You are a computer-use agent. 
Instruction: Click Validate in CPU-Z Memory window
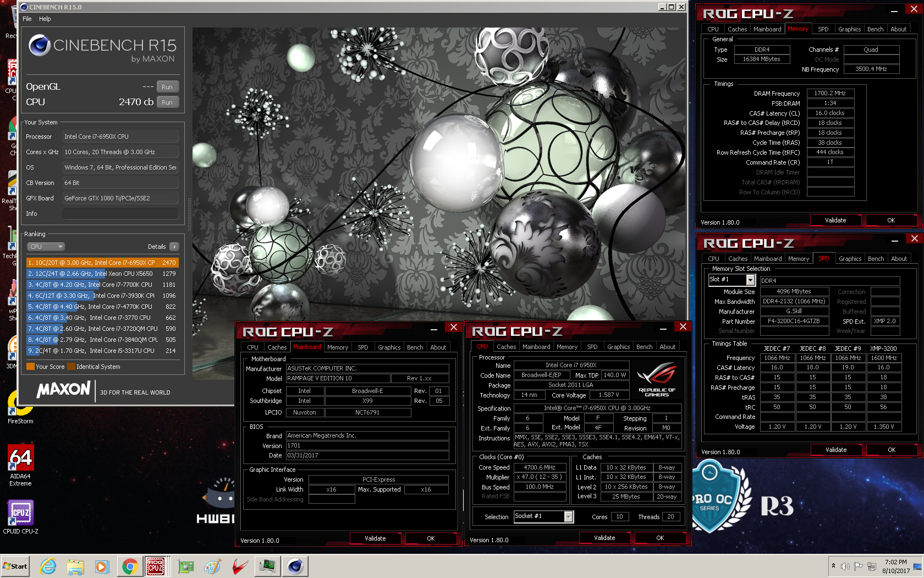(835, 220)
